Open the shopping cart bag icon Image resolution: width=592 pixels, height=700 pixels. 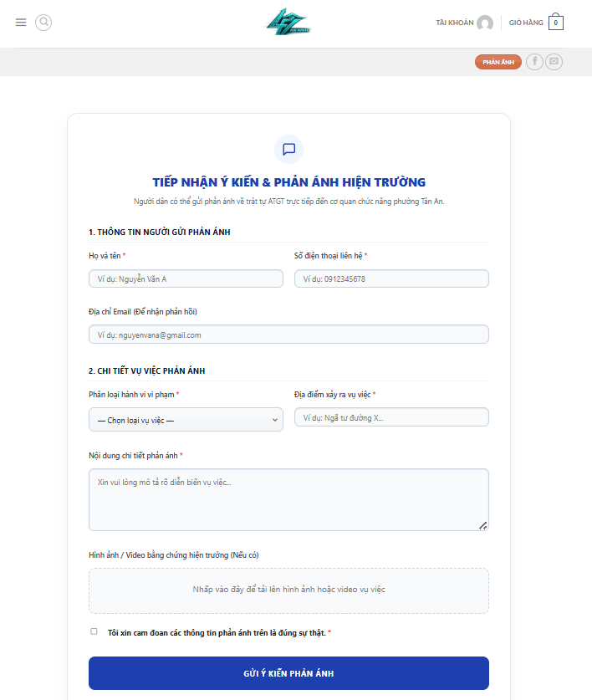point(556,22)
